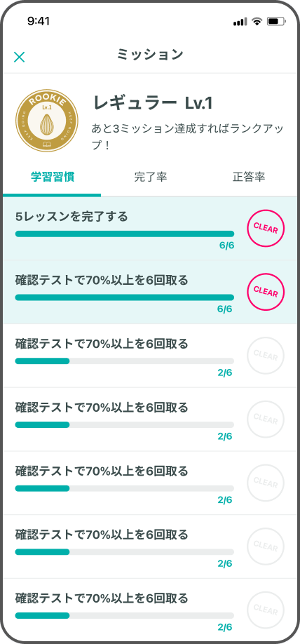The width and height of the screenshot is (300, 644).
Task: Switch to the 完了率 tab
Action: click(x=150, y=177)
